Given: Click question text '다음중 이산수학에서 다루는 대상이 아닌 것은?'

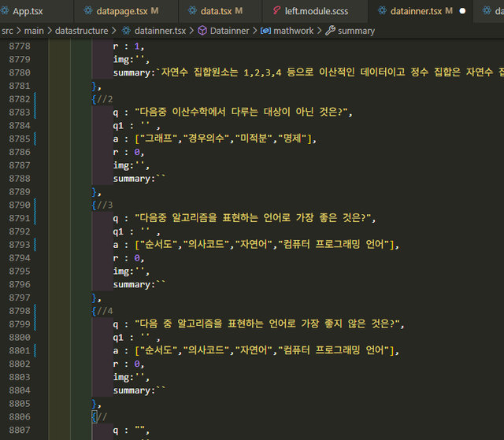Looking at the screenshot, I should (241, 112).
